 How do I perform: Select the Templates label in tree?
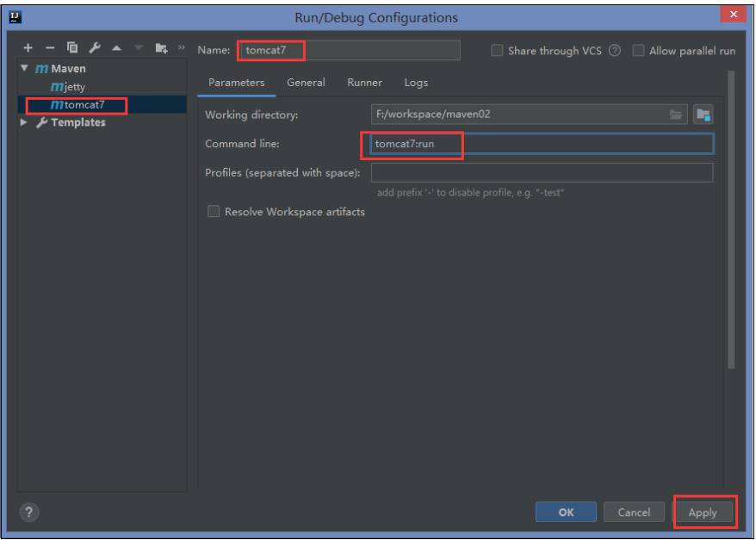78,122
